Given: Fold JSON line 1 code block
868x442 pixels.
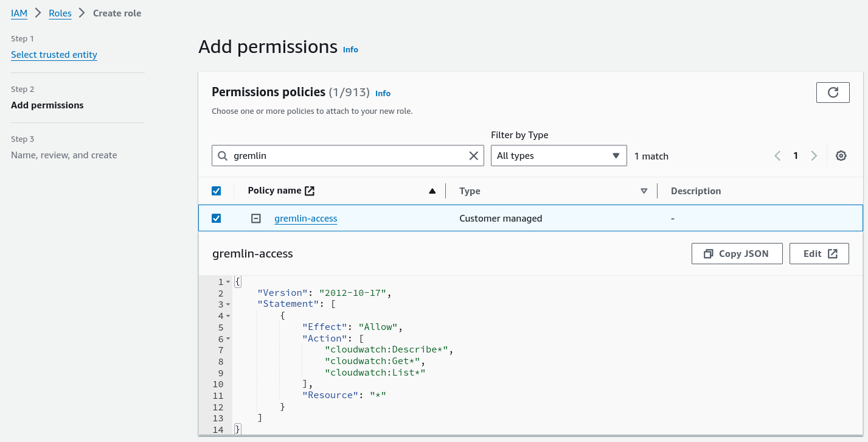Looking at the screenshot, I should 228,282.
